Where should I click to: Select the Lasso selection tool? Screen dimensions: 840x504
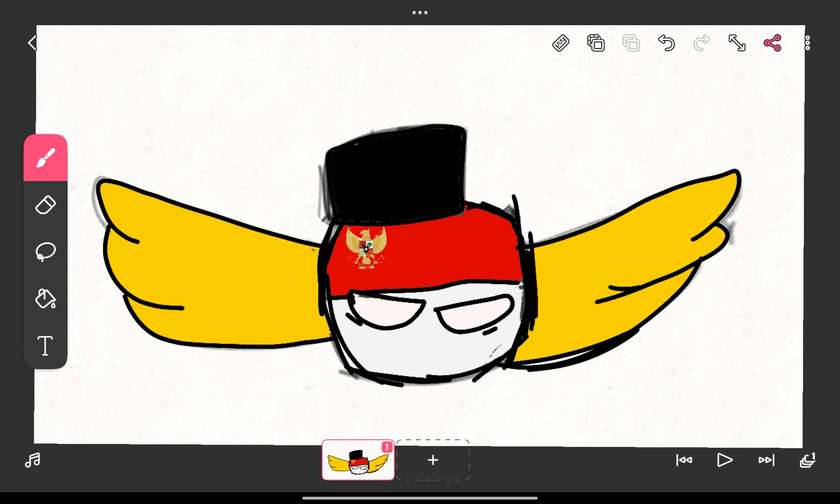(45, 252)
